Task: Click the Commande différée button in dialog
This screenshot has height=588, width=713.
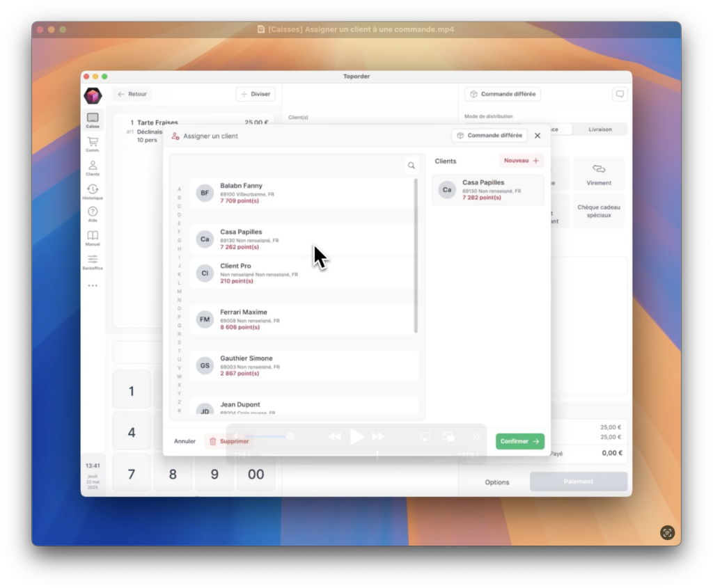Action: click(489, 136)
